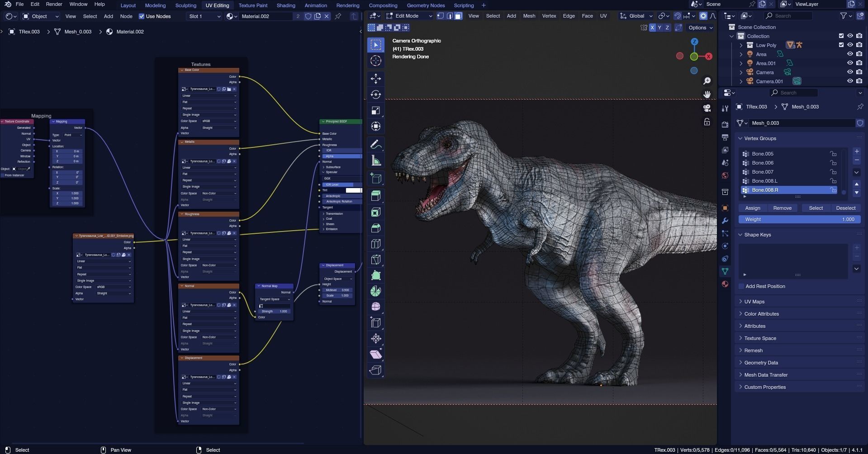868x454 pixels.
Task: Add a new vertex group with plus
Action: [x=856, y=151]
